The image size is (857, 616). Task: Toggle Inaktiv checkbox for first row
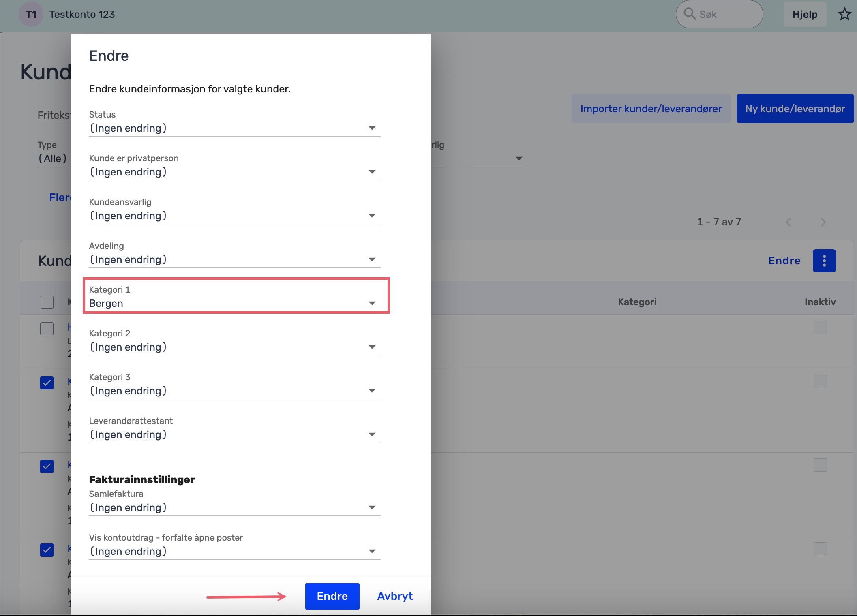coord(820,327)
